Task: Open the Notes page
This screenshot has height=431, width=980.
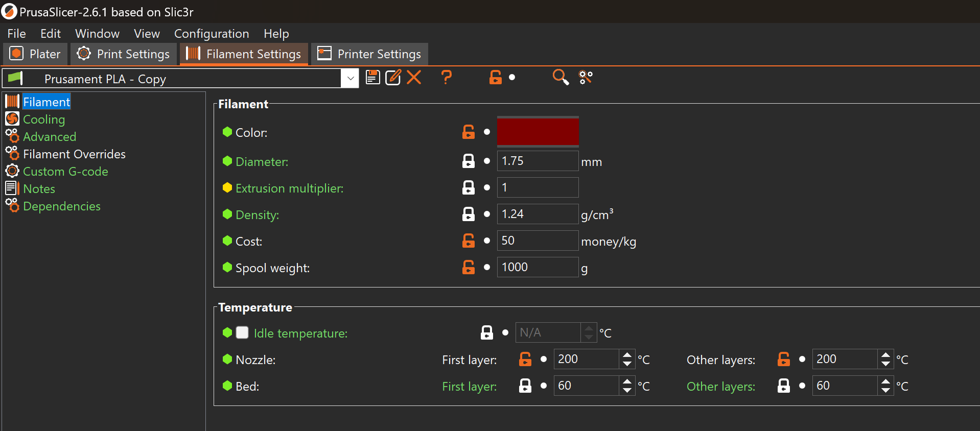Action: tap(39, 189)
